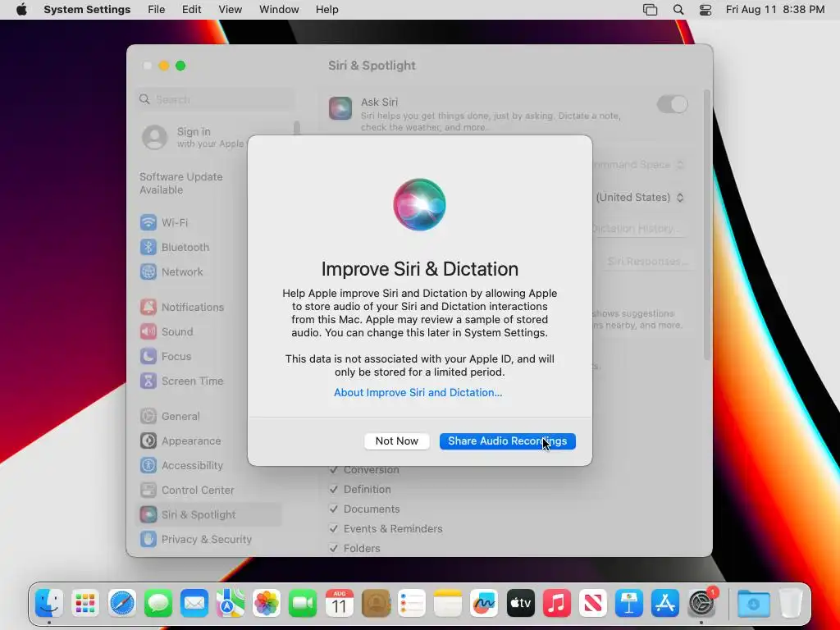Open Launchpad in the Dock
This screenshot has height=630, width=840.
pyautogui.click(x=85, y=604)
